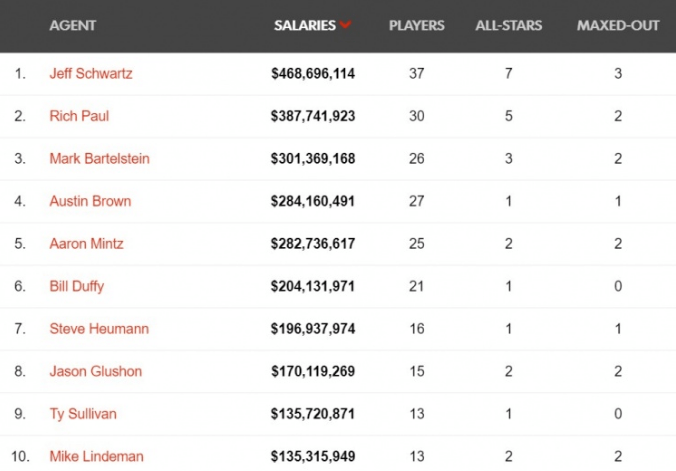Click Rich Paul's $387,741,923 salary total
The image size is (676, 471).
313,116
